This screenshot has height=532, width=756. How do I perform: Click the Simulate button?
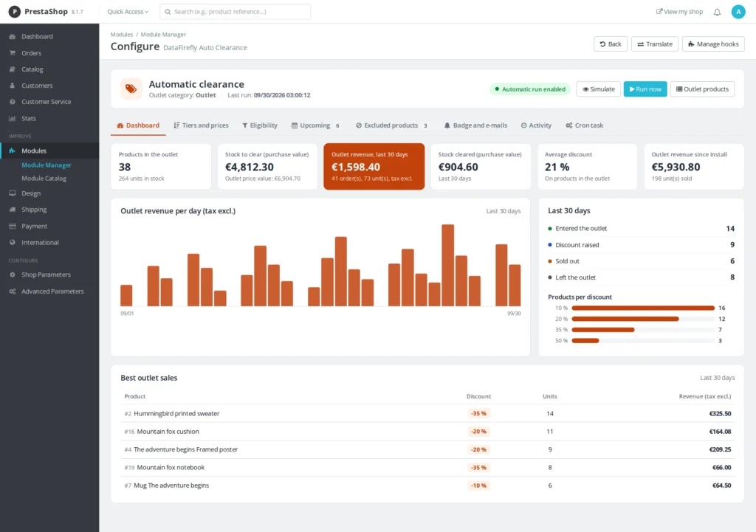(598, 89)
